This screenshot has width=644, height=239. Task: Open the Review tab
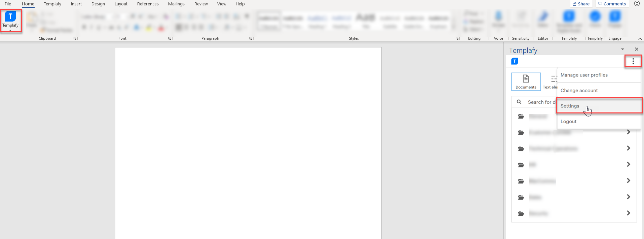click(x=201, y=4)
